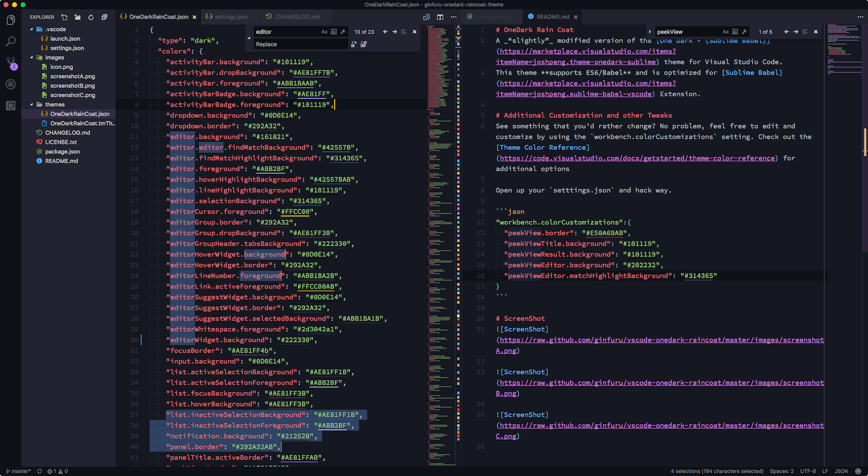Toggle Find in Selection in peekView find widget

point(805,32)
